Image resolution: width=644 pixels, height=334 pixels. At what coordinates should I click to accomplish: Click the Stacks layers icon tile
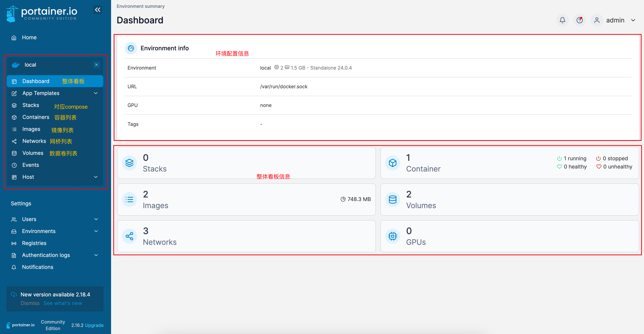tap(129, 163)
